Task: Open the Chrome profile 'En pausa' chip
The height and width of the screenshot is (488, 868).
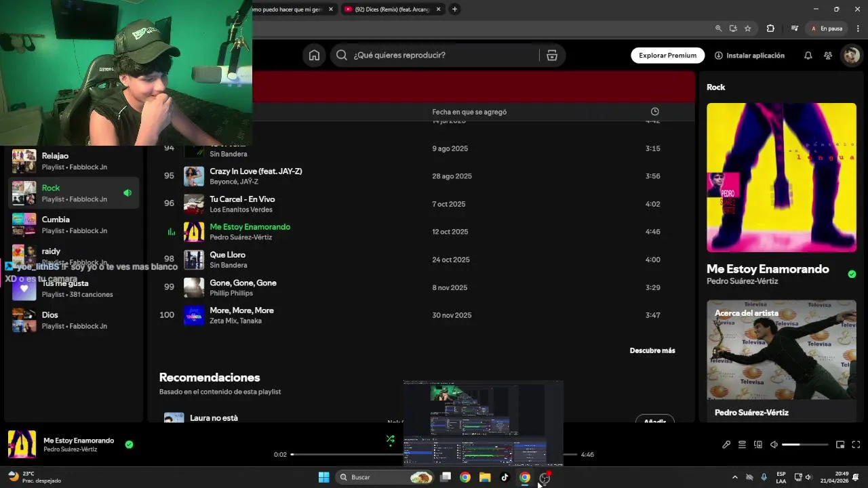Action: pyautogui.click(x=827, y=28)
